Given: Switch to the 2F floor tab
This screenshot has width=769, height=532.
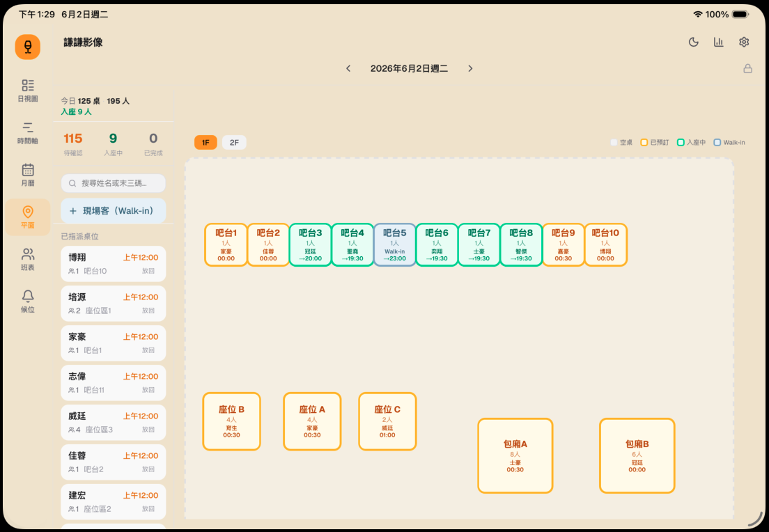Looking at the screenshot, I should [234, 143].
